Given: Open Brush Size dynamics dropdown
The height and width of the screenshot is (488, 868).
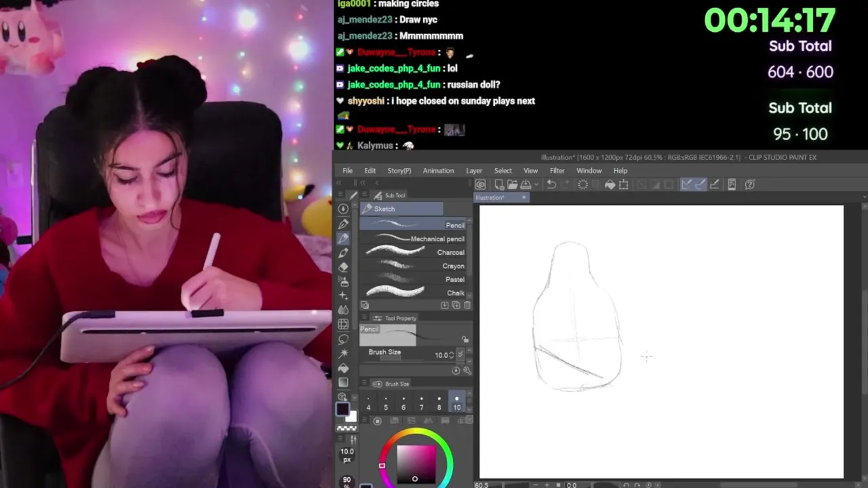Looking at the screenshot, I should pyautogui.click(x=461, y=354).
